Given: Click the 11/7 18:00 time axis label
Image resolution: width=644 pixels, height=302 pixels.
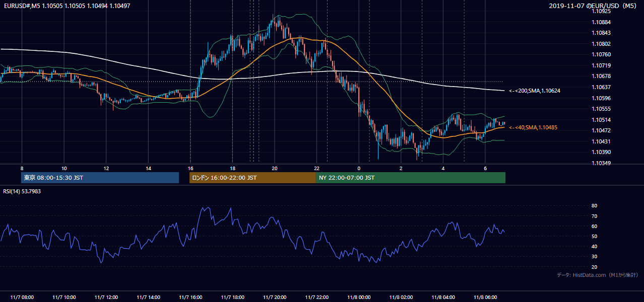Looking at the screenshot, I should point(232,297).
